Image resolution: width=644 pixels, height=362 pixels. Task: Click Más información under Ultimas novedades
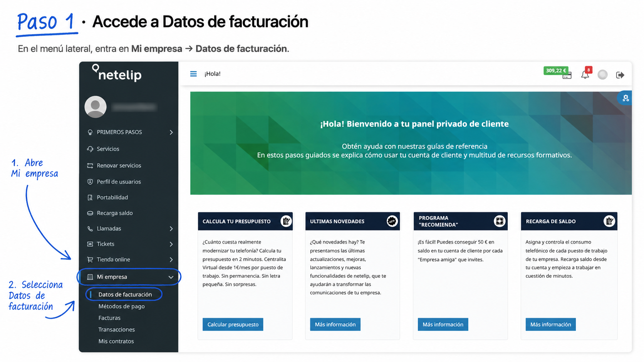click(x=335, y=324)
